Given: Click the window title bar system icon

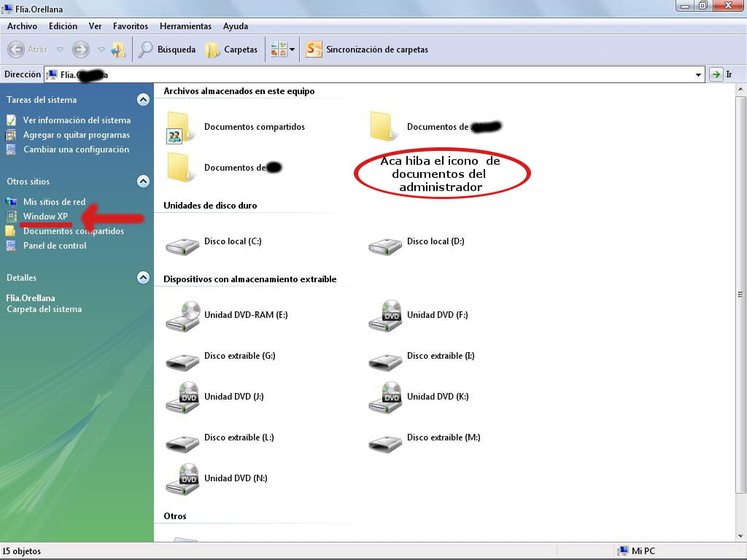Looking at the screenshot, I should (x=7, y=9).
